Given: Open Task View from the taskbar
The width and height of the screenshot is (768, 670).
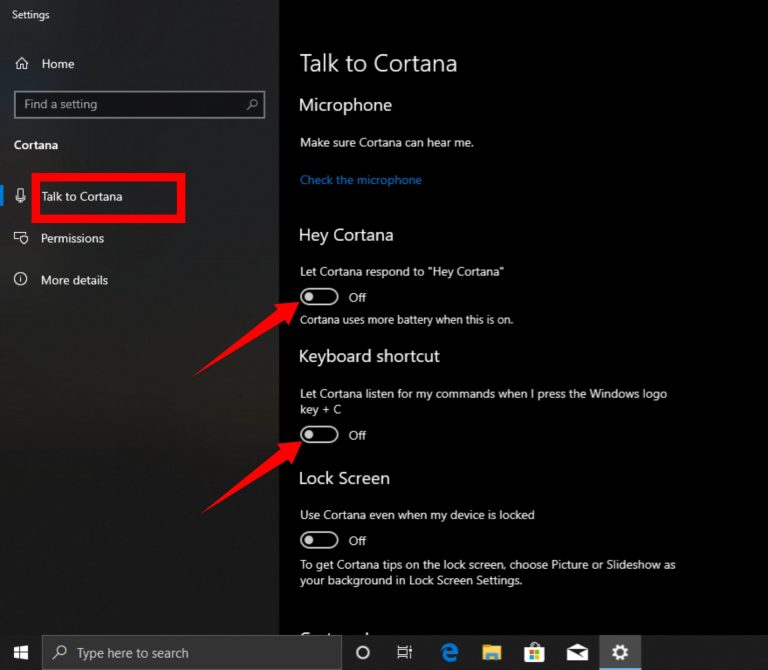Looking at the screenshot, I should [x=405, y=652].
